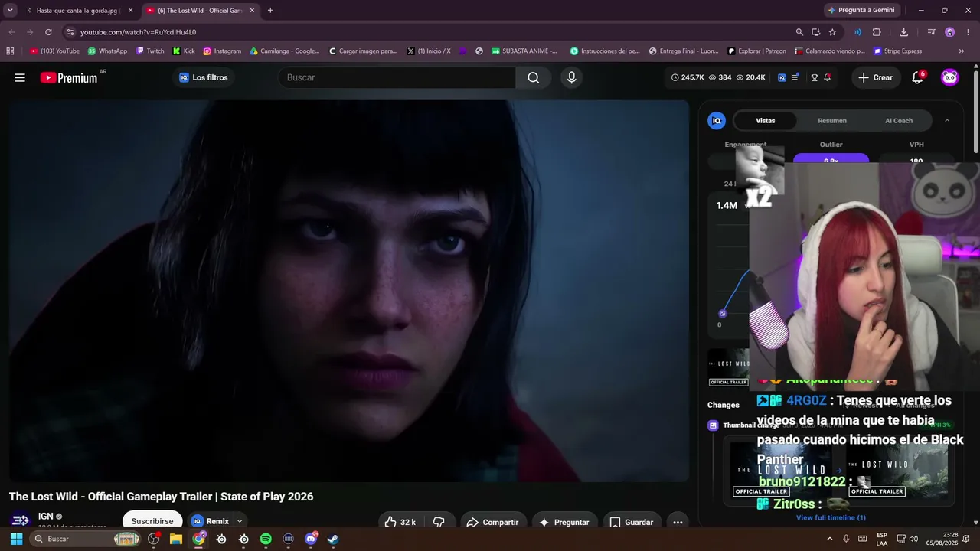Click the Crear button
Image resolution: width=980 pixels, height=551 pixels.
pyautogui.click(x=875, y=77)
